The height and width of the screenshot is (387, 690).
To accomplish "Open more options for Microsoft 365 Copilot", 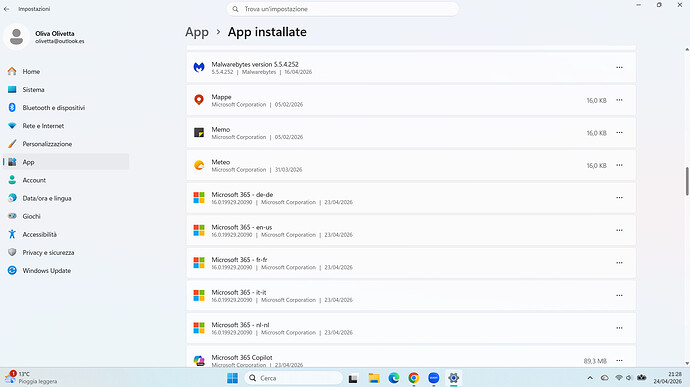I will pos(619,361).
